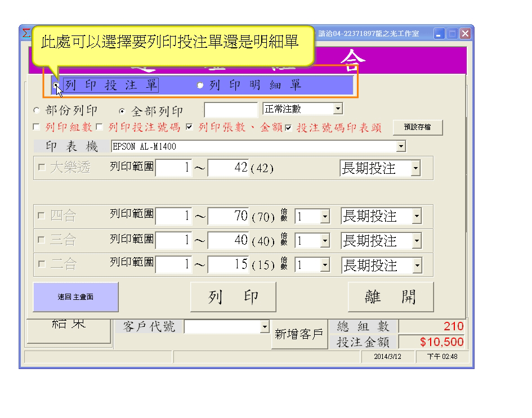Click the 四合 range start field

pyautogui.click(x=174, y=216)
